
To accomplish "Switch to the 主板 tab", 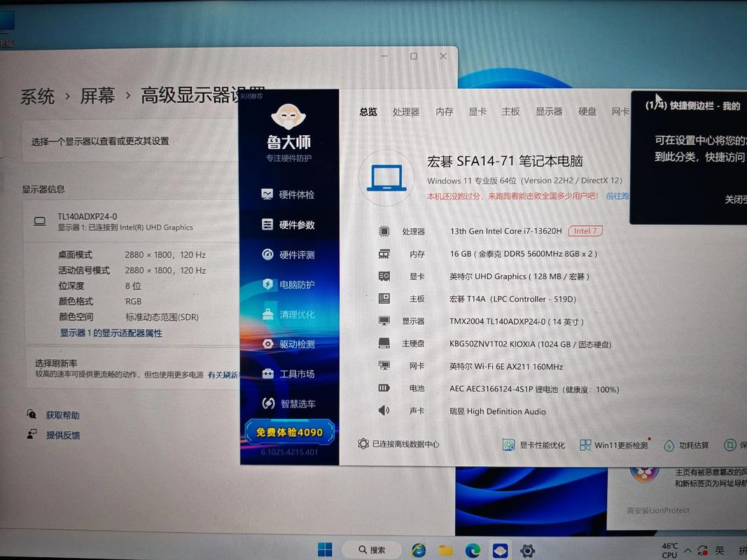I will tap(510, 111).
